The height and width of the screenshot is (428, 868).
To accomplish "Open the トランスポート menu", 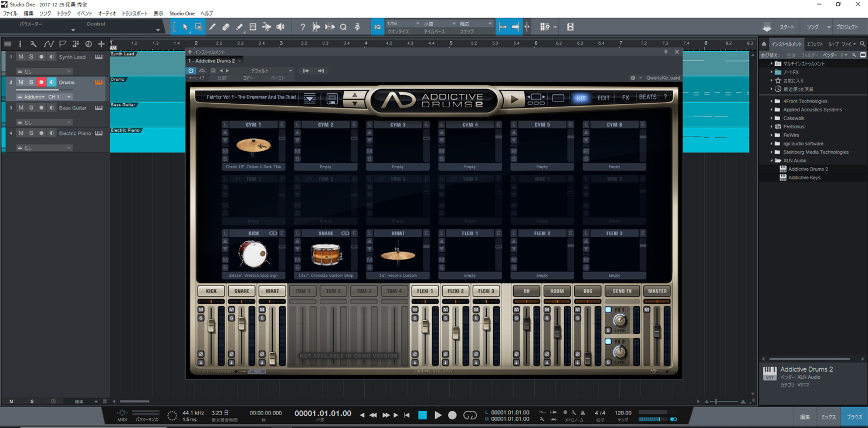I will coord(134,13).
